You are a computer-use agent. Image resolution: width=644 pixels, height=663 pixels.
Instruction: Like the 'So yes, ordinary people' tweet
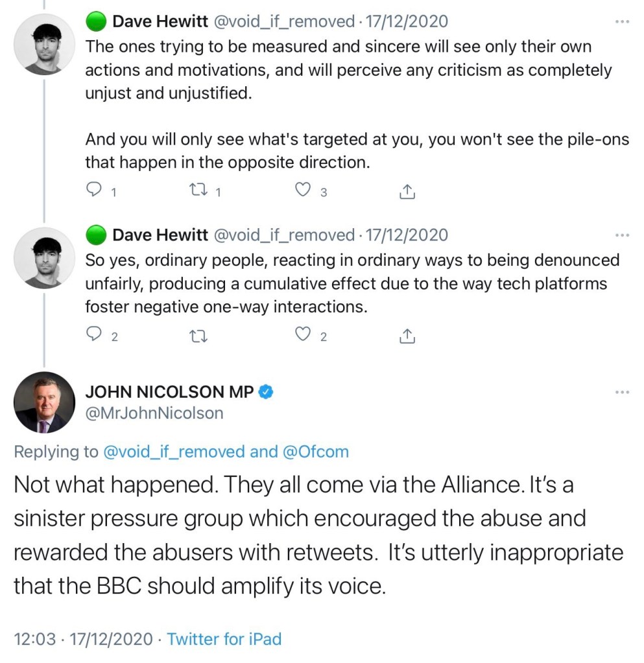click(303, 334)
